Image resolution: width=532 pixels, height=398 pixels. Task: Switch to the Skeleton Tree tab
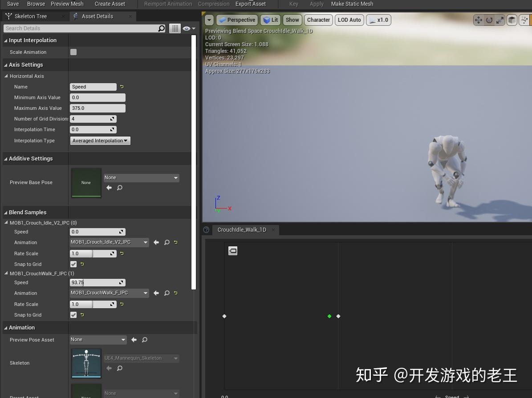coord(31,16)
